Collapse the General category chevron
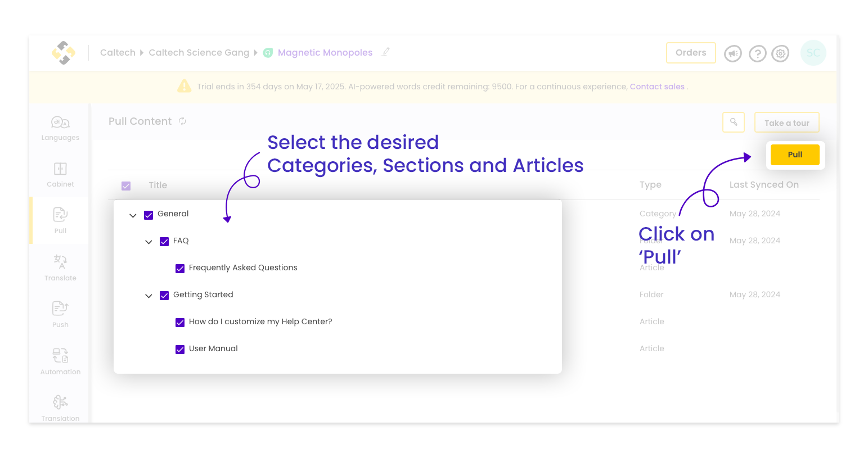 (133, 215)
